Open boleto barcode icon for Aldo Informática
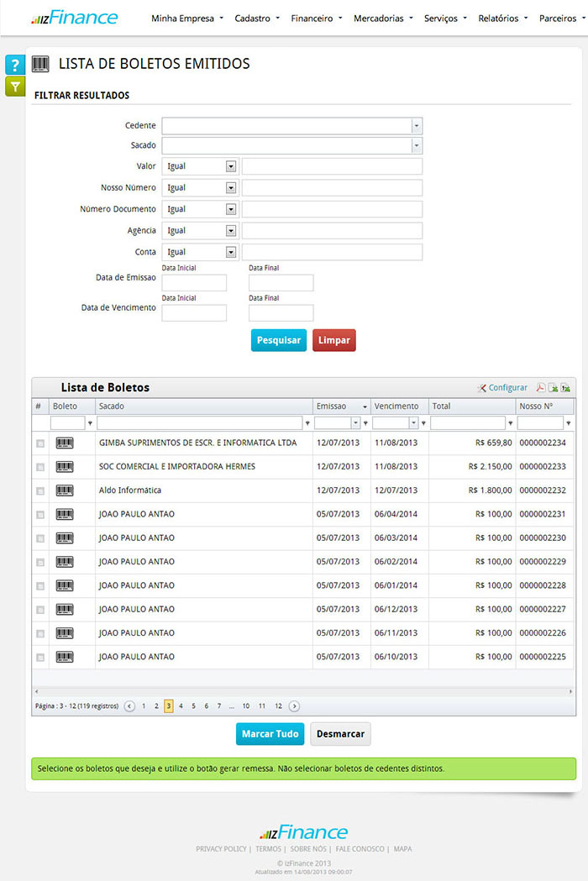Viewport: 588px width, 881px height. pos(65,490)
